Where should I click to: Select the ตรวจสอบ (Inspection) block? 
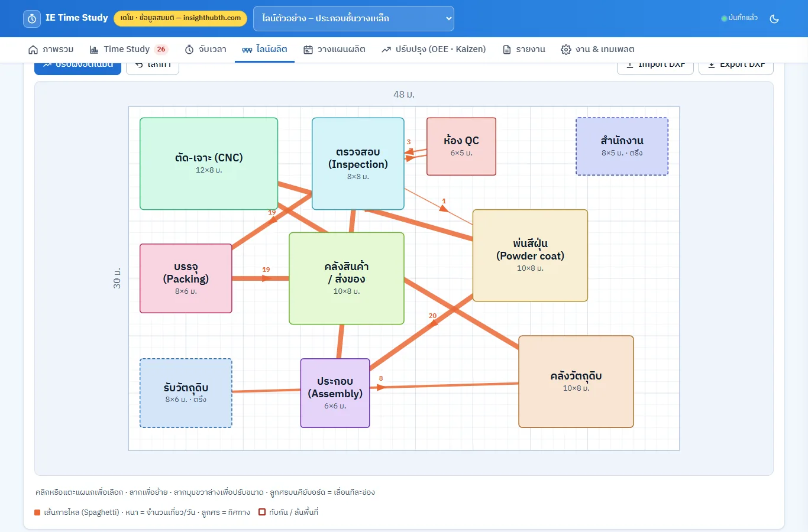coord(358,164)
